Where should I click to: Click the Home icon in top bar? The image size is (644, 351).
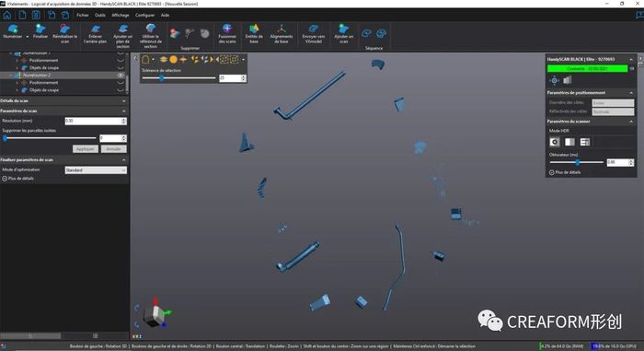pyautogui.click(x=7, y=16)
